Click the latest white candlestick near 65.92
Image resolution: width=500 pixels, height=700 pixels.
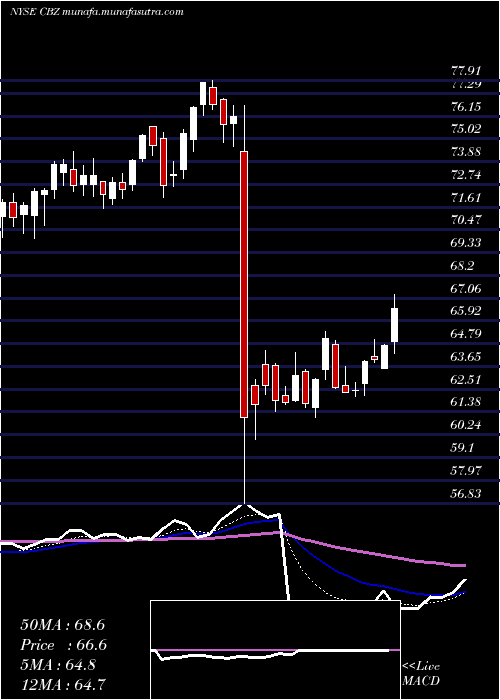(395, 325)
